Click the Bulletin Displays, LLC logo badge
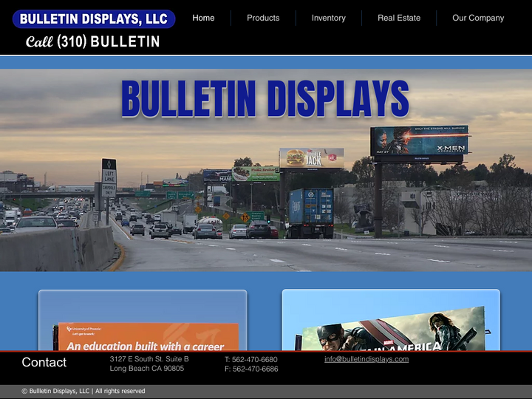Image resolution: width=532 pixels, height=399 pixels. tap(94, 18)
